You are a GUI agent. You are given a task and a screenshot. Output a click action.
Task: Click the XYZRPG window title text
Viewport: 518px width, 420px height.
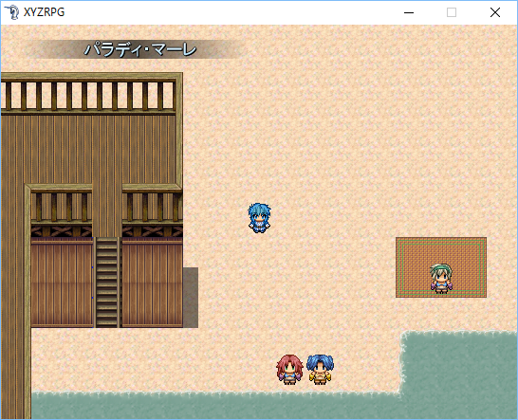coord(44,12)
